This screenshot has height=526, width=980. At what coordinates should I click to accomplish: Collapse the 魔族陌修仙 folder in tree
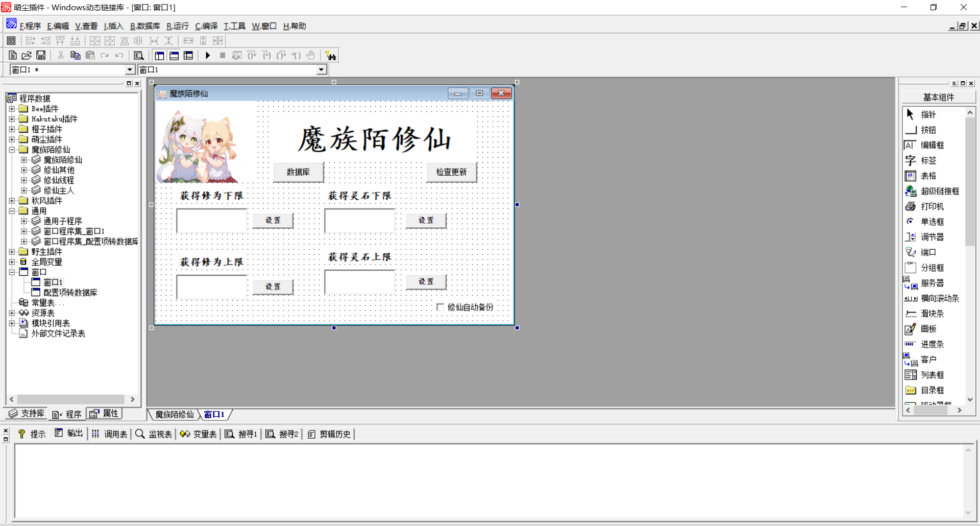click(12, 150)
